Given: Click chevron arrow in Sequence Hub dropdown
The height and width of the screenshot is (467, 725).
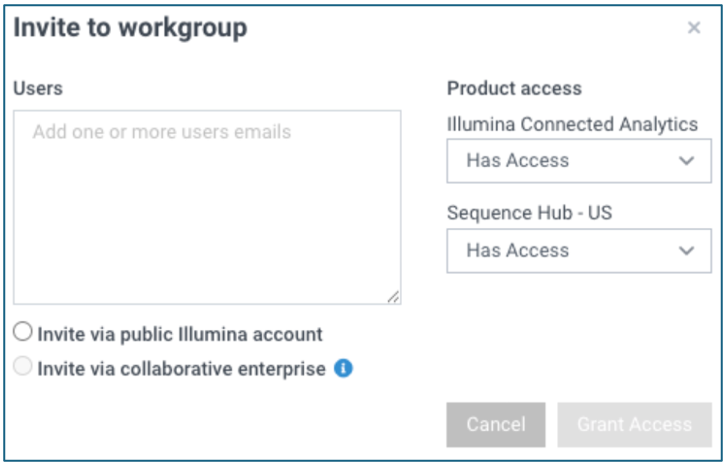Looking at the screenshot, I should point(686,251).
